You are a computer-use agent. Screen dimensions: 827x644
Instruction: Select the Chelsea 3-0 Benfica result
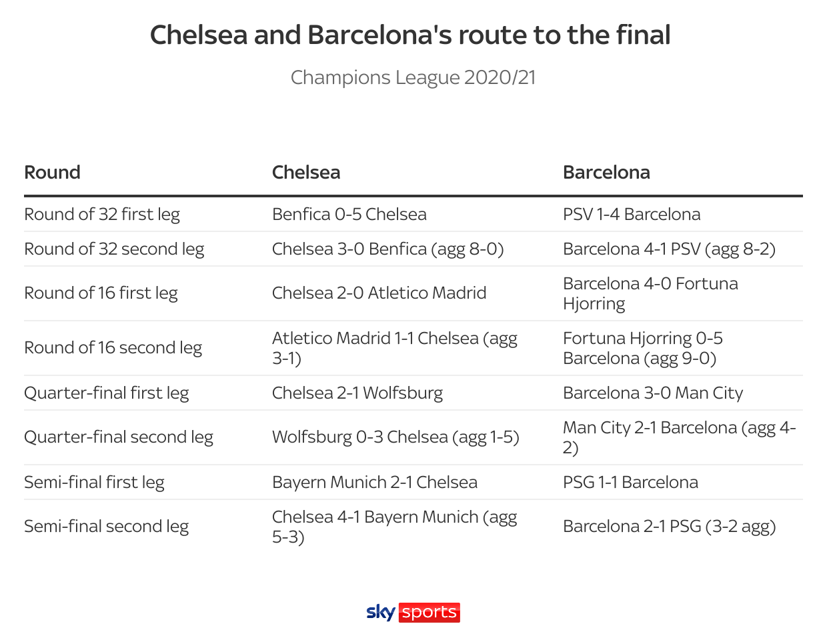(388, 249)
